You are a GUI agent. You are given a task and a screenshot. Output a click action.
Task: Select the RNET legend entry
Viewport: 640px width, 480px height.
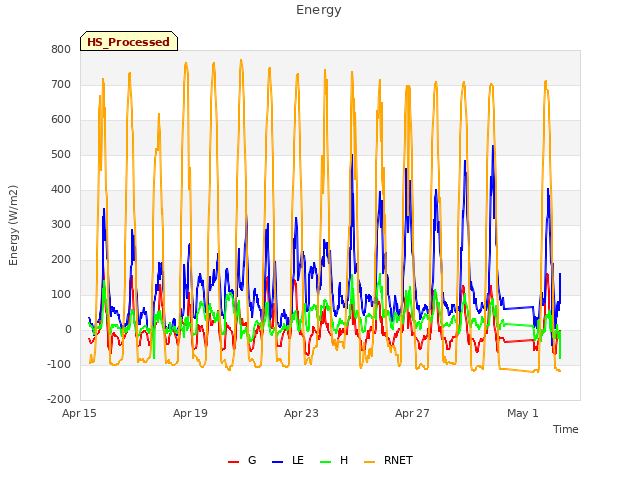388,460
